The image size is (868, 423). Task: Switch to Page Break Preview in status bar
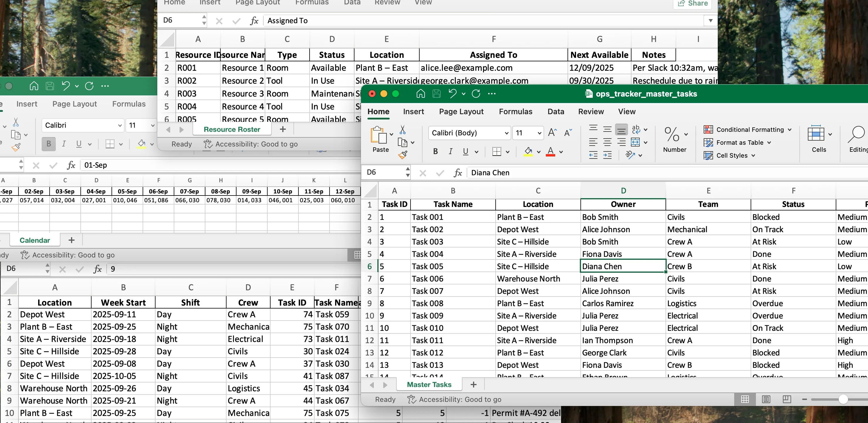click(786, 400)
